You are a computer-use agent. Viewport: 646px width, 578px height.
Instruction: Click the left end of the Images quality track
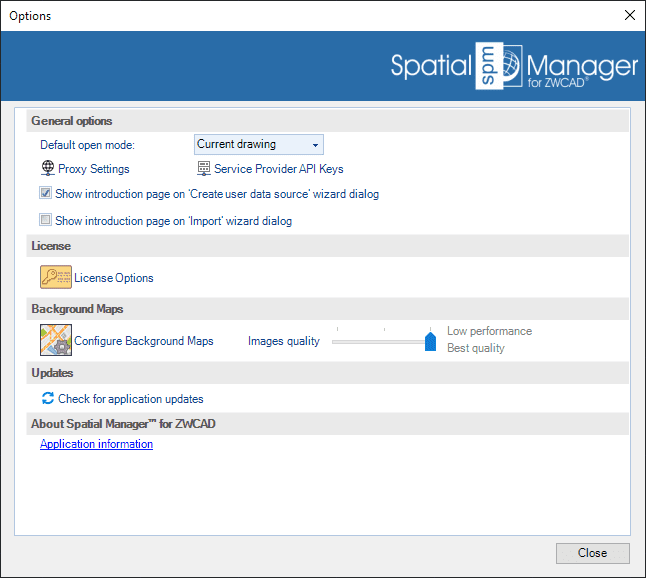[337, 342]
